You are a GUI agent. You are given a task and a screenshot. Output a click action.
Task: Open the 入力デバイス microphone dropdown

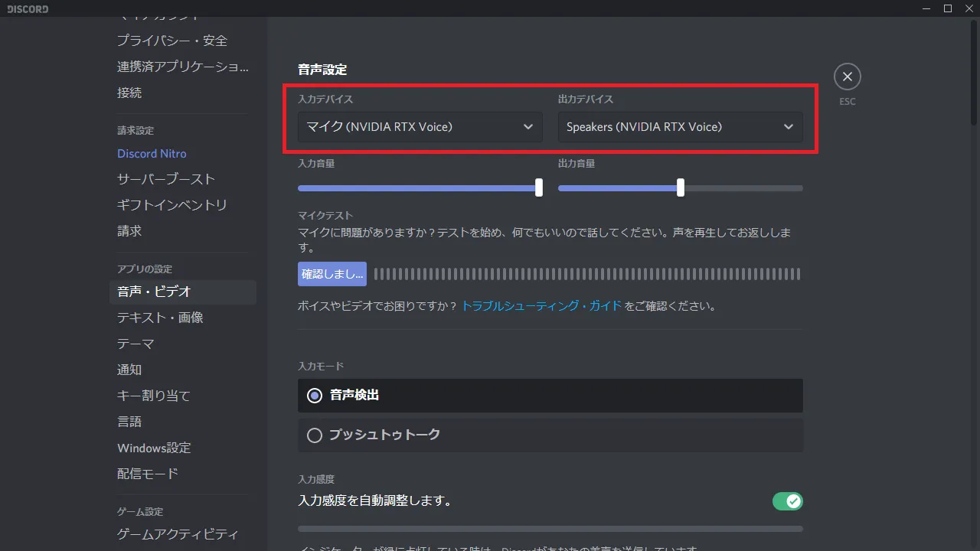click(x=420, y=127)
